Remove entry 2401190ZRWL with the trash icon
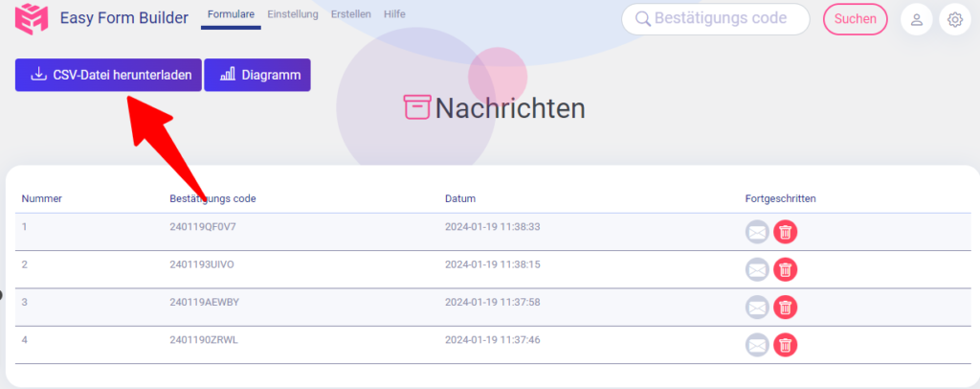Image resolution: width=980 pixels, height=389 pixels. click(x=786, y=345)
